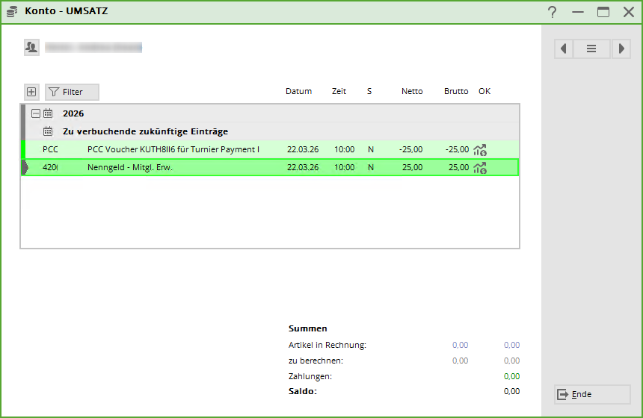Click the Ende button
Viewport: 643px width, 418px height.
click(x=591, y=394)
